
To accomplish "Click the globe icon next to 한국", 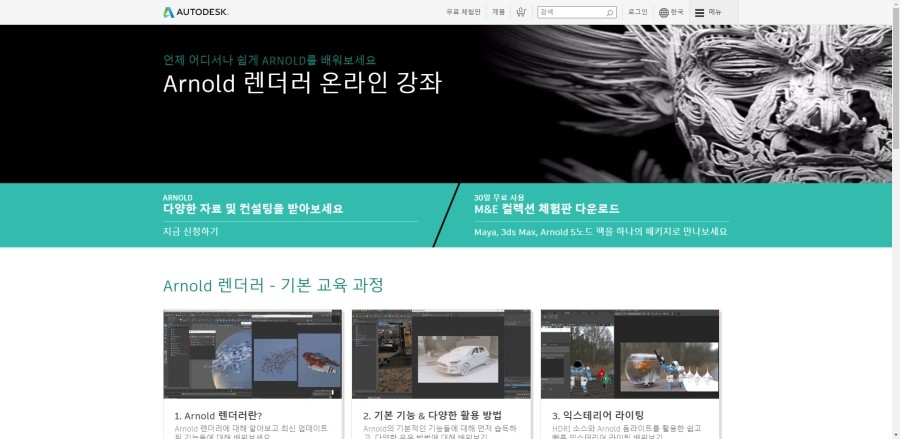I will [664, 12].
